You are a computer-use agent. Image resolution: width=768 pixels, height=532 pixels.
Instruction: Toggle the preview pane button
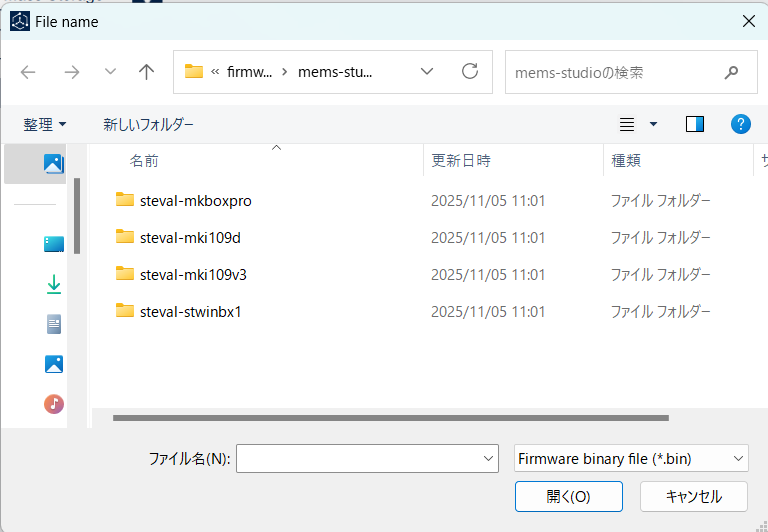point(695,124)
